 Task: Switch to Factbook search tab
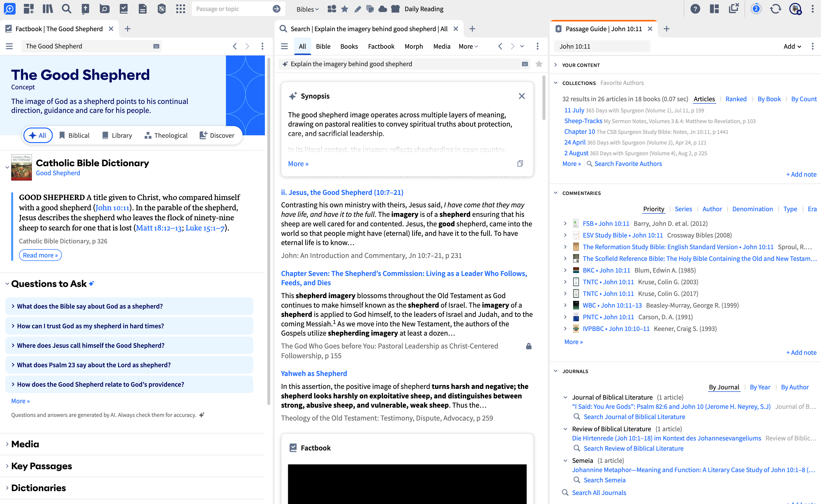pos(381,46)
